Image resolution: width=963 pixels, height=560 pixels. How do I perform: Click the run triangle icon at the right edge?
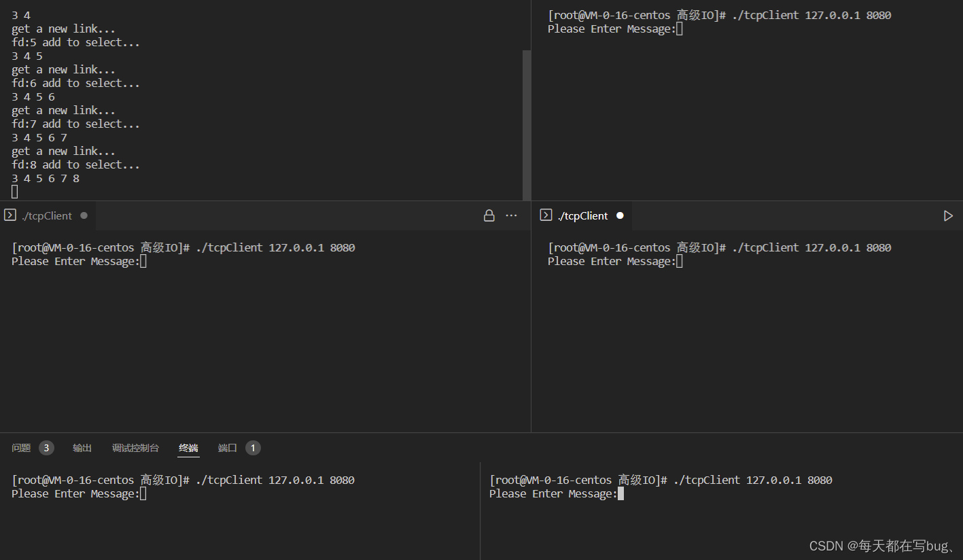tap(948, 215)
